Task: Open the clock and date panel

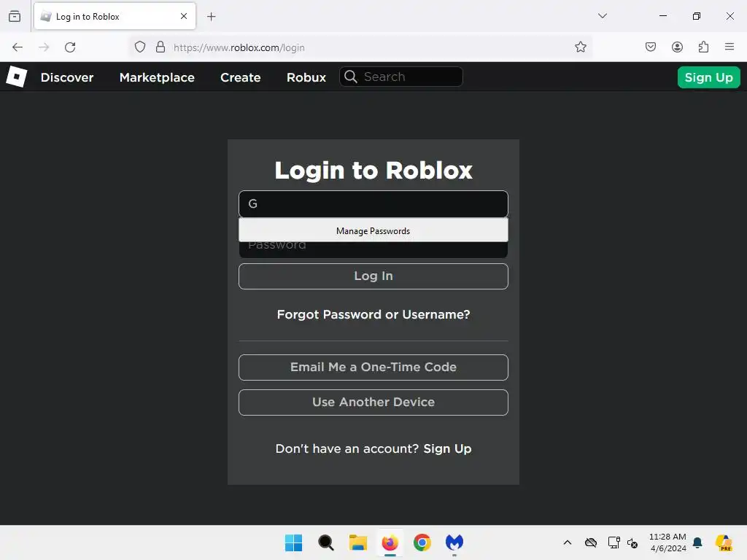Action: coord(667,542)
